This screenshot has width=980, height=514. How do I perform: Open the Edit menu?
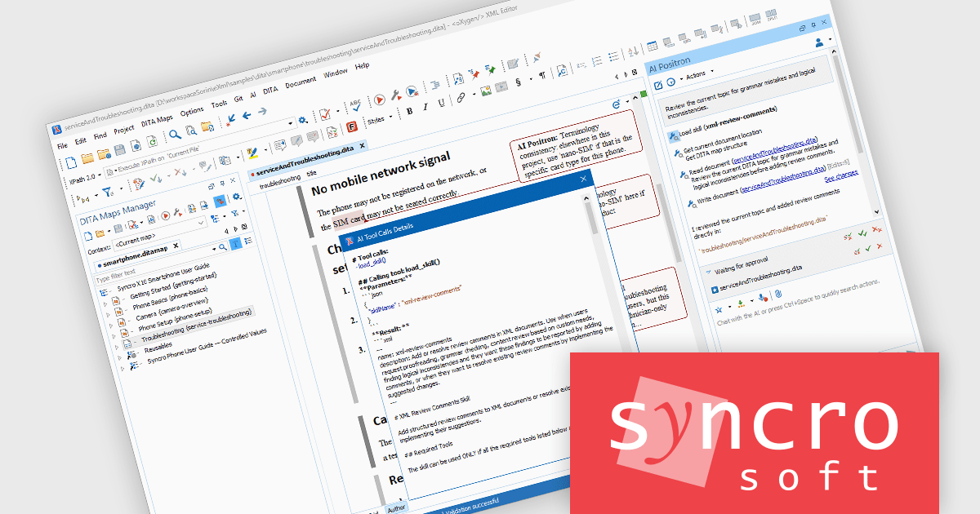coord(81,139)
